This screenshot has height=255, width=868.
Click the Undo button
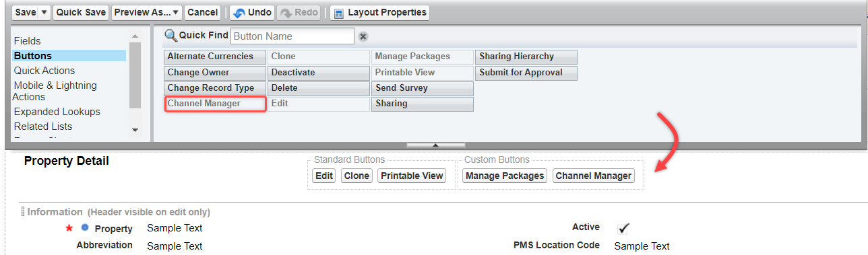(252, 12)
